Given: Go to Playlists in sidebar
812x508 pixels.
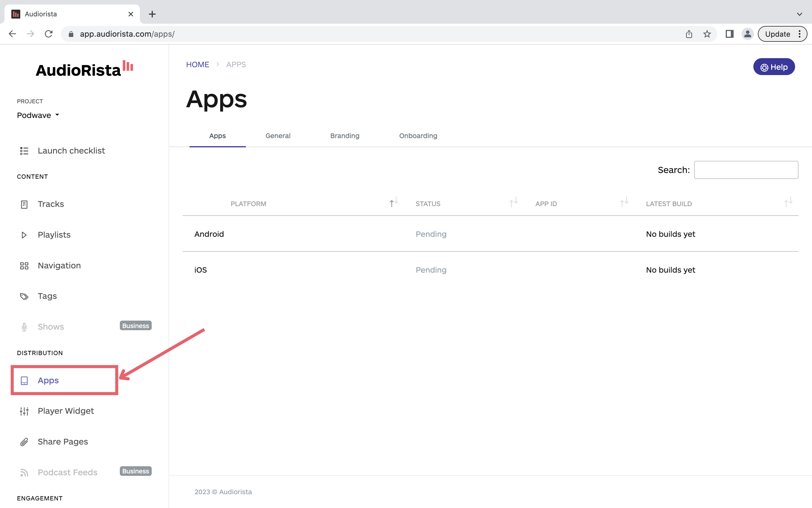Looking at the screenshot, I should pos(54,235).
